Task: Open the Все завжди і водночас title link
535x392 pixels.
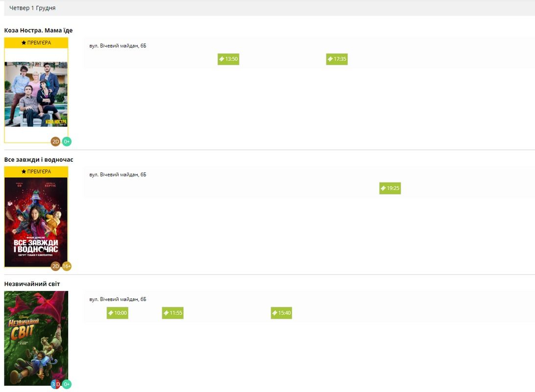Action: [x=39, y=160]
